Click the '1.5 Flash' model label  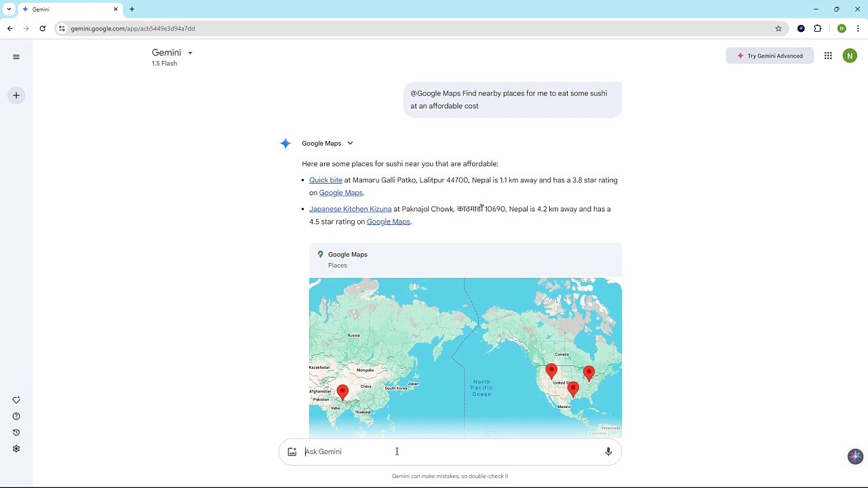164,64
